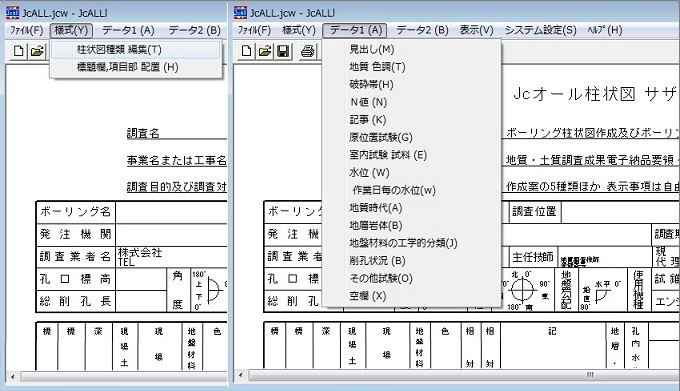Screen dimensions: 680x391
Task: Click Open folder icon in left window
Action: [37, 51]
